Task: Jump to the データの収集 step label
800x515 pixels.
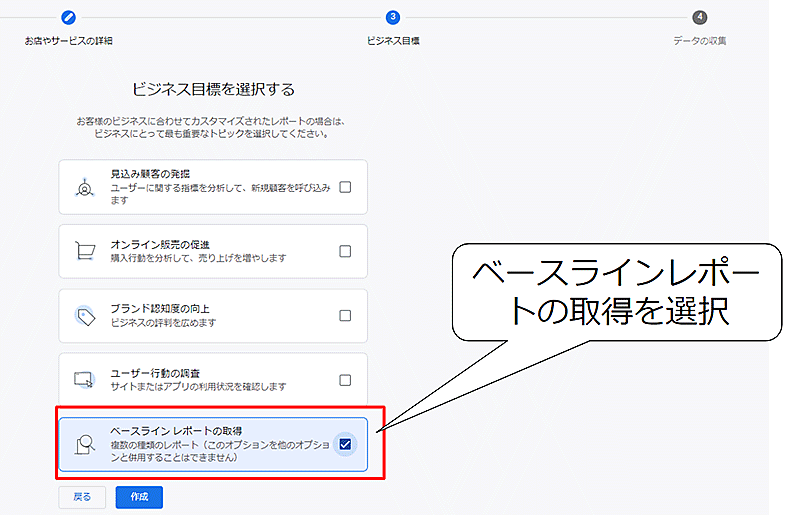Action: [699, 41]
